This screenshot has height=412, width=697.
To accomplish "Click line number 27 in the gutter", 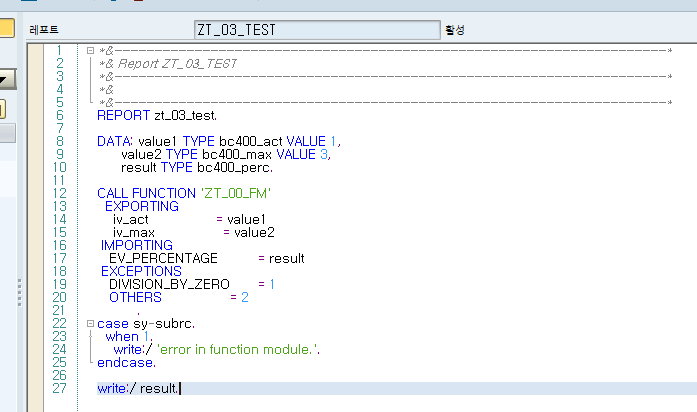I will (x=60, y=388).
